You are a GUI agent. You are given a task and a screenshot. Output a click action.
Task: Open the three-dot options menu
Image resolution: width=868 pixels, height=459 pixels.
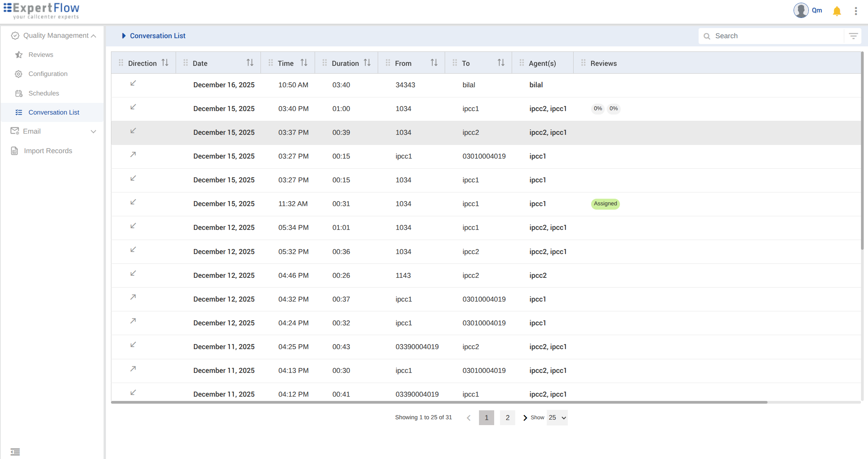pyautogui.click(x=856, y=11)
